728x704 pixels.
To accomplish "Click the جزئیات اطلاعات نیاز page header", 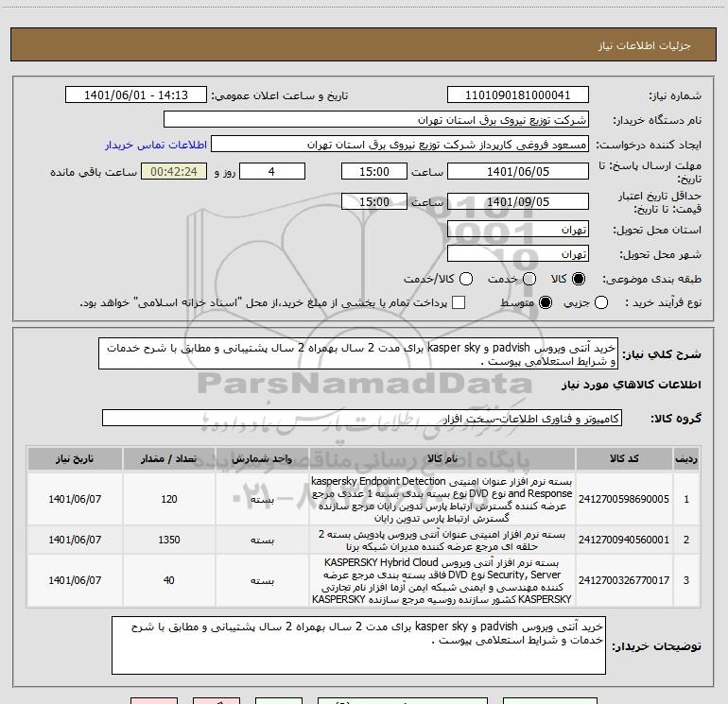I will (x=644, y=45).
